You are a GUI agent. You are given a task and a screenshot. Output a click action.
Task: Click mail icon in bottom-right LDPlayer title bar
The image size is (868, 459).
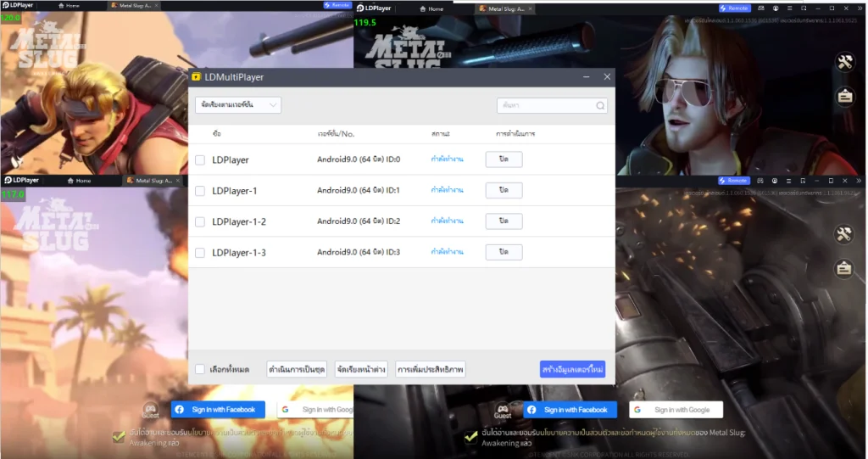[760, 181]
